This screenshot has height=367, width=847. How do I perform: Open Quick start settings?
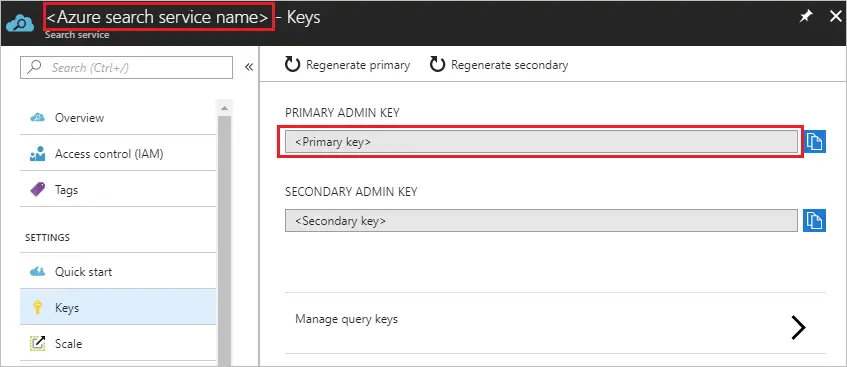[118, 271]
